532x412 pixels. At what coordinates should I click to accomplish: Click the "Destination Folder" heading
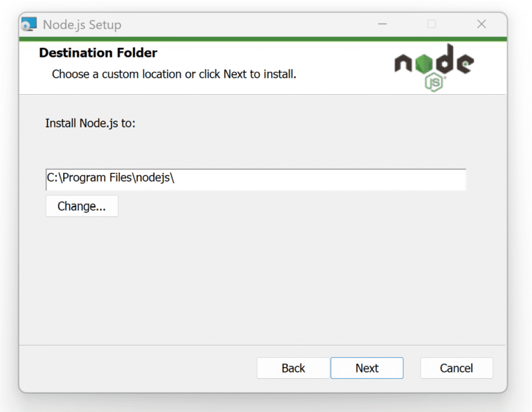[x=98, y=53]
